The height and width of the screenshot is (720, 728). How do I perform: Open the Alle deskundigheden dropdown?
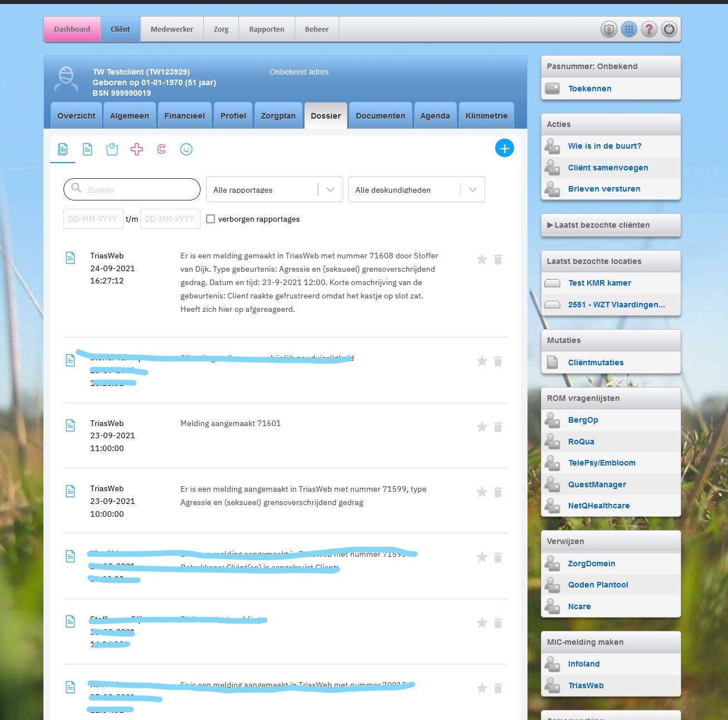tap(416, 190)
